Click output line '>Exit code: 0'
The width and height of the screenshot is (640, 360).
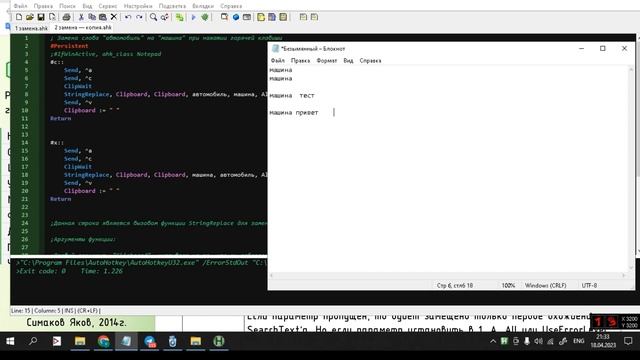pyautogui.click(x=41, y=271)
